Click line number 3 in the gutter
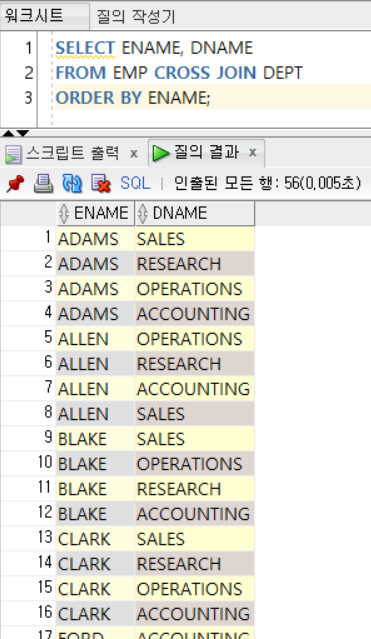Image resolution: width=371 pixels, height=639 pixels. click(28, 98)
